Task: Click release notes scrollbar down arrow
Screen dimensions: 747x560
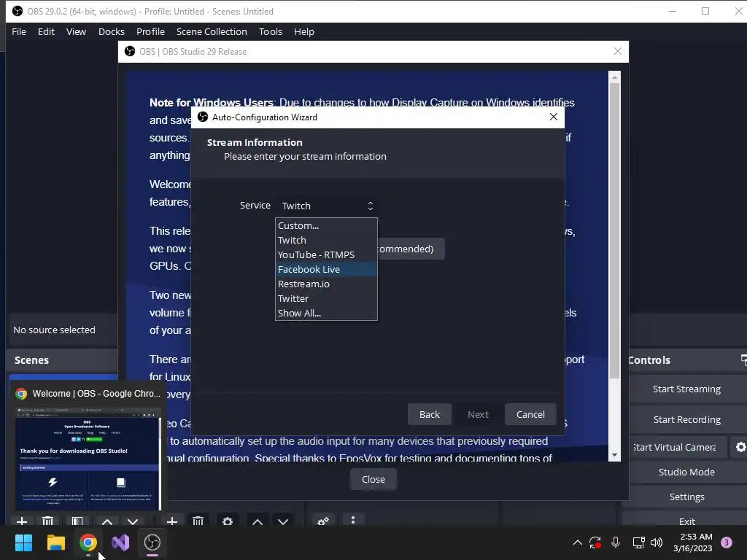Action: point(614,455)
